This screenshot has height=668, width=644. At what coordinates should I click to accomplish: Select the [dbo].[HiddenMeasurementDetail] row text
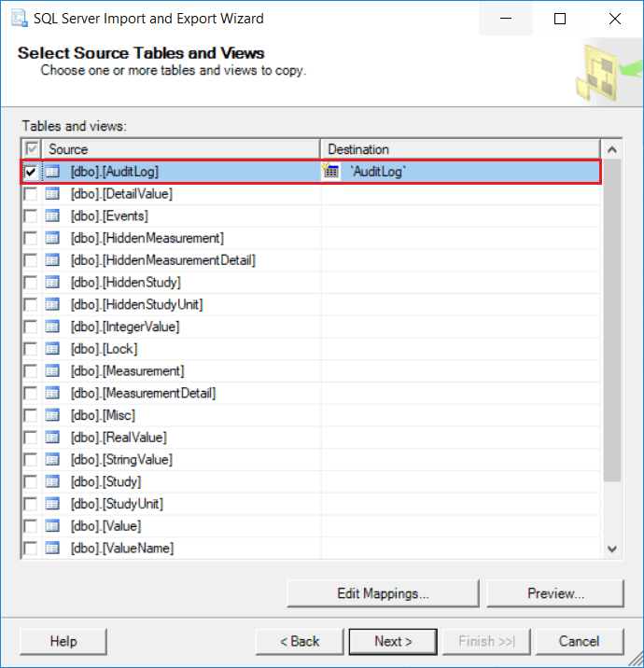[163, 260]
